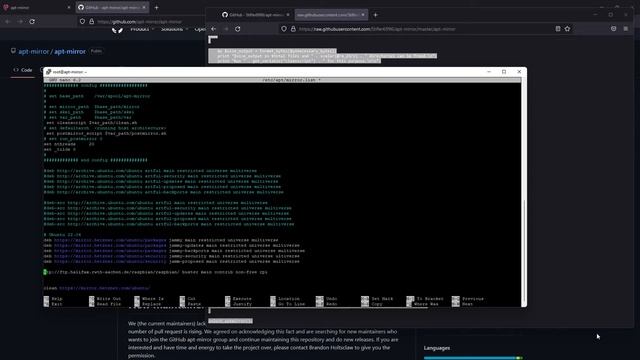Click the repository icon next to apt-mirror
Image resolution: width=640 pixels, height=360 pixels.
13,51
